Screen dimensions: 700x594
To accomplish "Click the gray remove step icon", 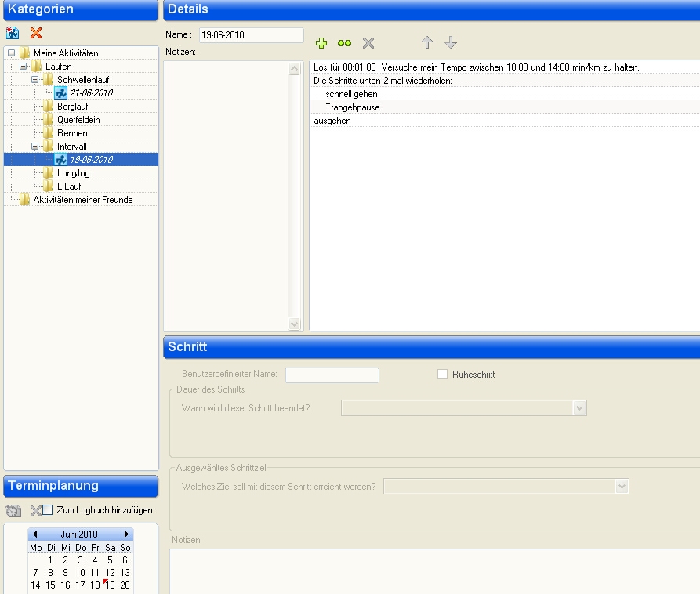I will click(x=368, y=43).
